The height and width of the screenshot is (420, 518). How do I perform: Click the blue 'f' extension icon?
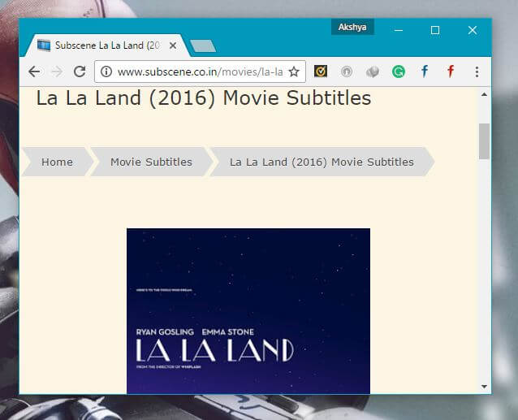click(x=425, y=71)
